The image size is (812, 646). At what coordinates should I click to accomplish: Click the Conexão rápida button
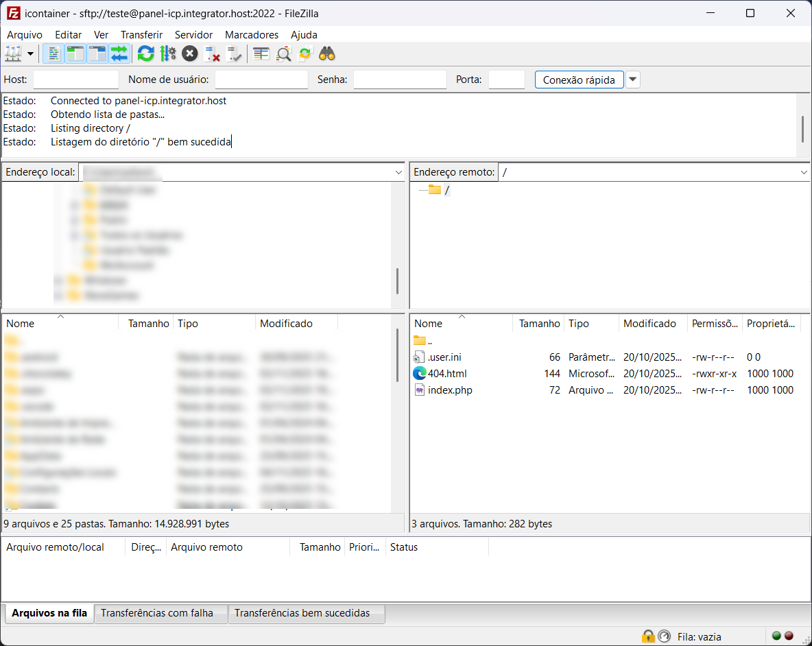click(579, 80)
